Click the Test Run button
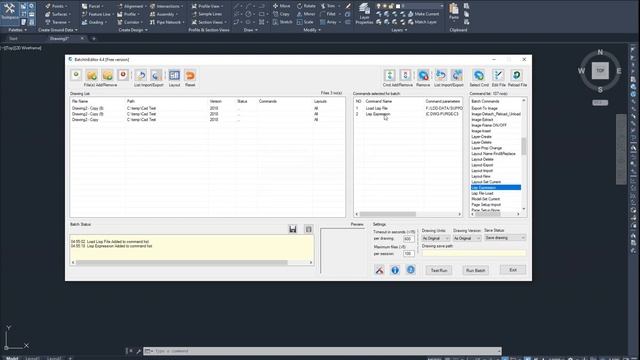This screenshot has height=360, width=640. pyautogui.click(x=439, y=270)
